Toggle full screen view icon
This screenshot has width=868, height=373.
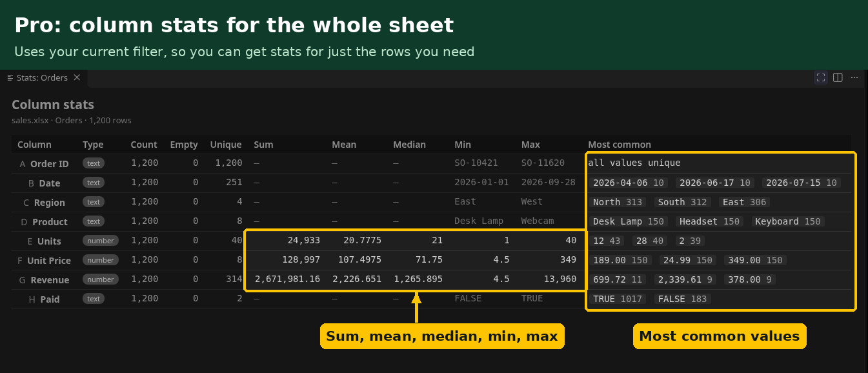click(821, 77)
